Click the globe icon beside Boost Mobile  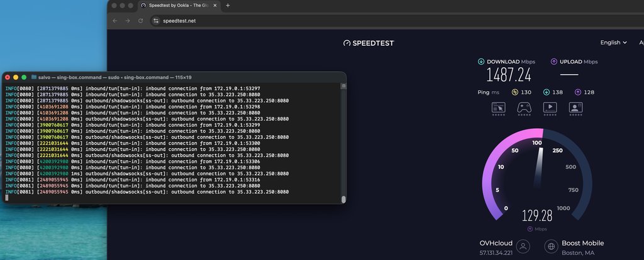coord(551,246)
